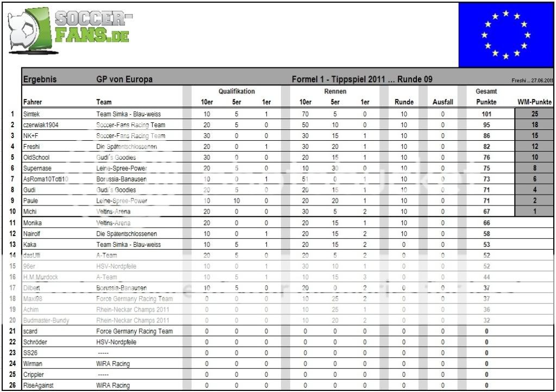Select driver name 'Achim'
Image resolution: width=556 pixels, height=392 pixels.
pos(31,310)
